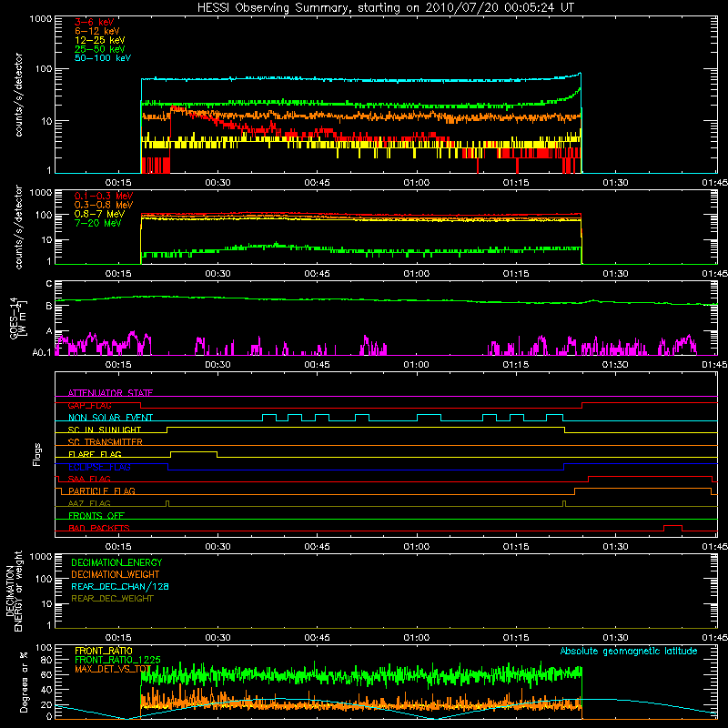Click the DECIMATION_WEIGHT legend label

116,574
